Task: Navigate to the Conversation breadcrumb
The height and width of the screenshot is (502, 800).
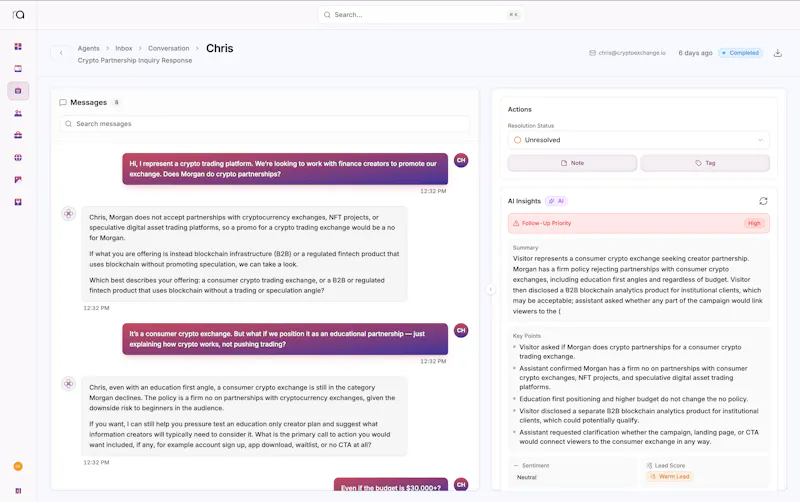Action: (x=168, y=48)
